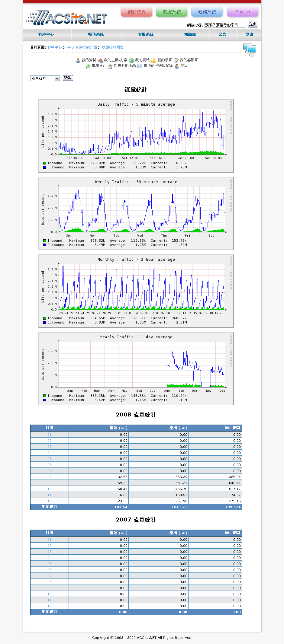Image resolution: width=284 pixels, height=644 pixels.
Task: Follow the 狀態統計圖表 breadcrumb link
Action: (112, 47)
